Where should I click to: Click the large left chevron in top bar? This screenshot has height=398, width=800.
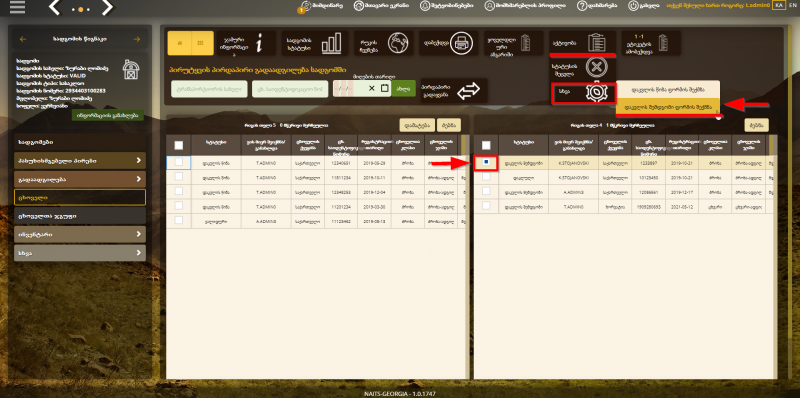coord(55,8)
